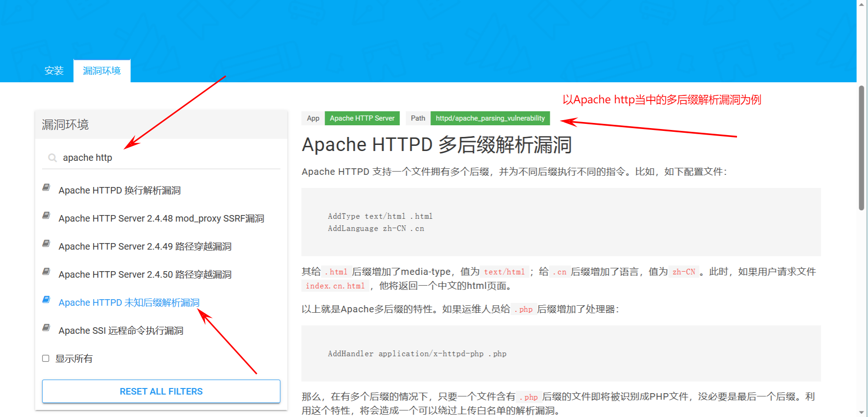The width and height of the screenshot is (868, 417).
Task: Click book icon beside Apache HTTPD 换行解析漏洞
Action: pos(46,187)
